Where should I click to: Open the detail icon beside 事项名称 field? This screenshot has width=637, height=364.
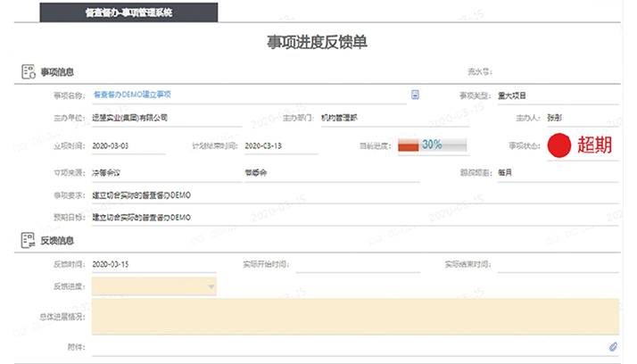click(x=415, y=95)
